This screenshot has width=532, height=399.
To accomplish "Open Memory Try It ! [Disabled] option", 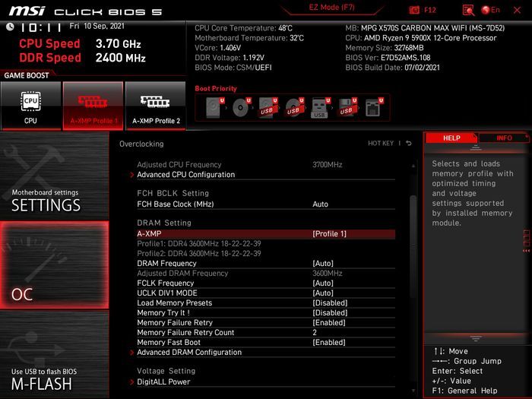I will click(x=266, y=312).
